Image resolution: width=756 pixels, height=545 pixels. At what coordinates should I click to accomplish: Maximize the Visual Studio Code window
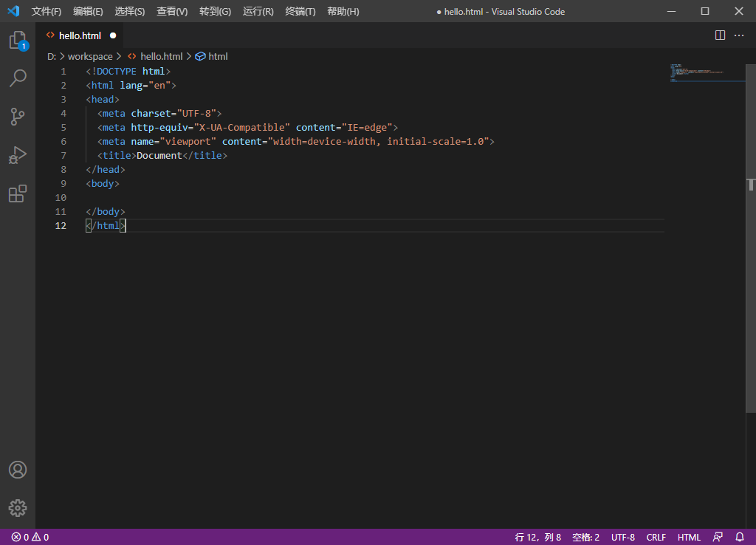[705, 11]
